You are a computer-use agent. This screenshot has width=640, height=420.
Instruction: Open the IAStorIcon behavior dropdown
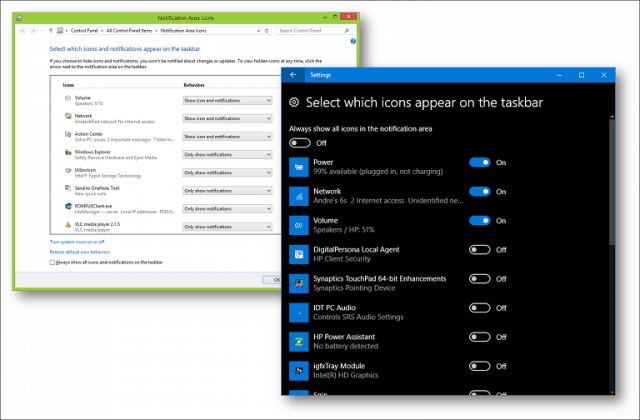tap(227, 173)
